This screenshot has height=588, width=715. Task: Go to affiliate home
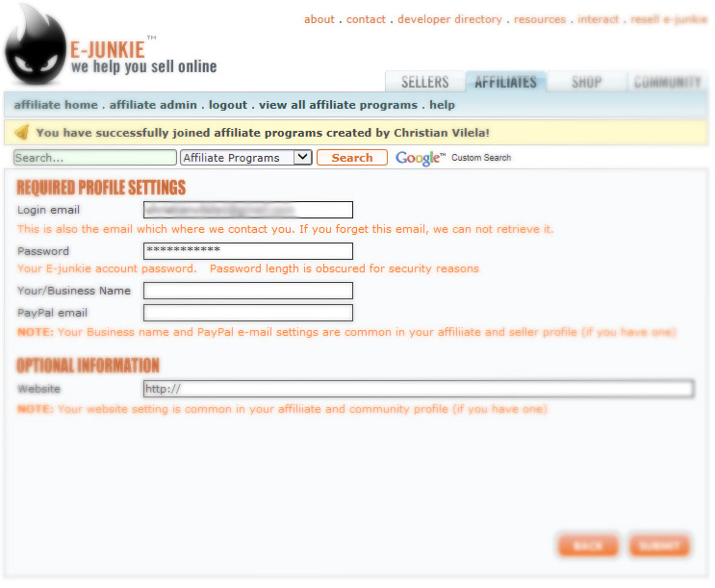(56, 105)
